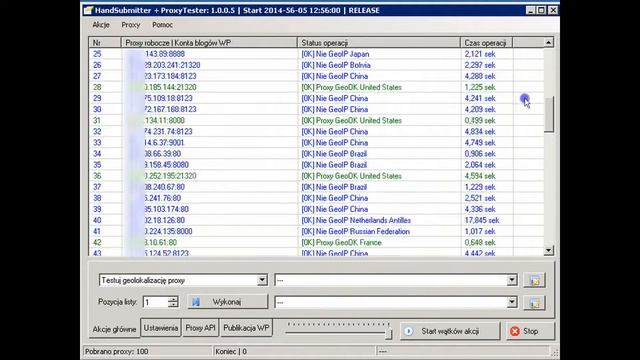This screenshot has width=640, height=360.
Task: Click the Pobrano proxy: 100 status text
Action: (x=116, y=351)
